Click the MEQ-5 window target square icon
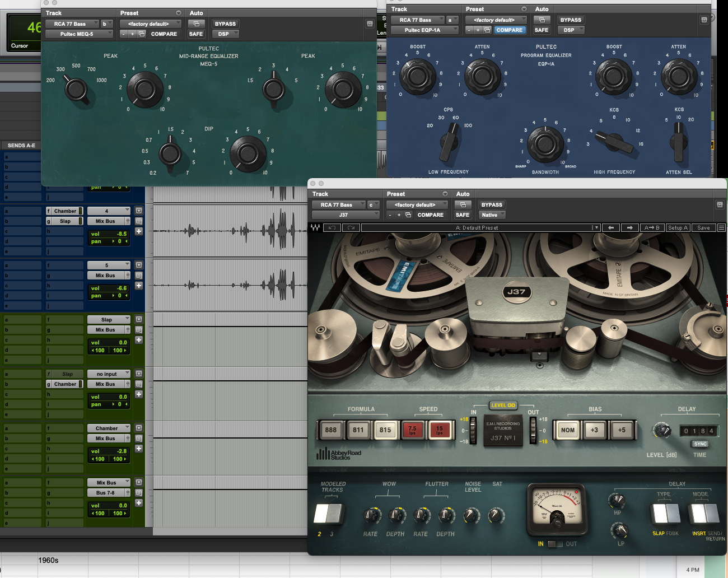 pyautogui.click(x=370, y=24)
